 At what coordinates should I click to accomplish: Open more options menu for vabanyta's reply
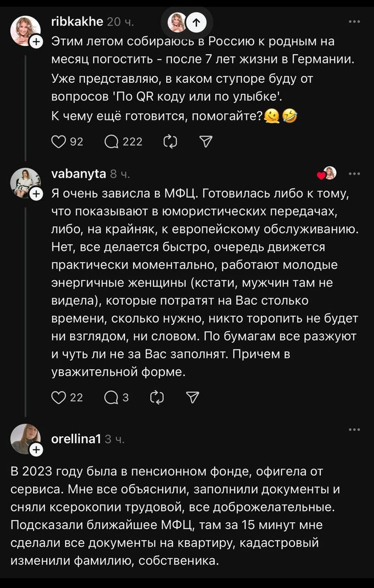354,174
